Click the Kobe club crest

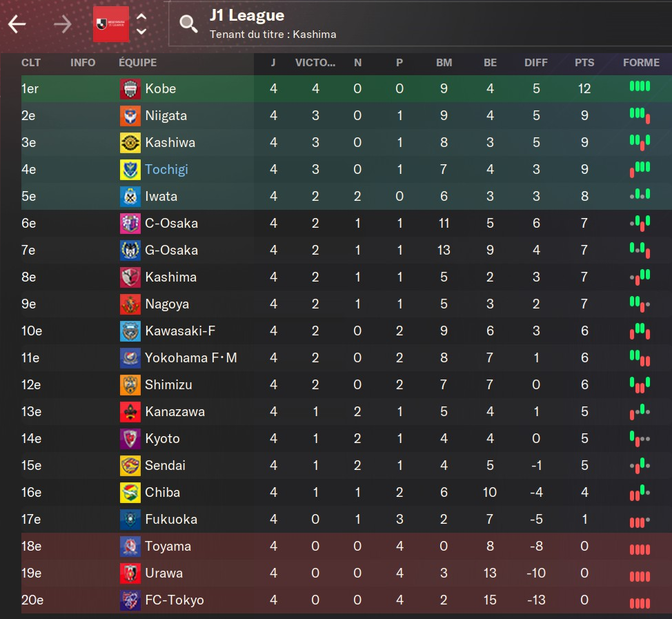(130, 89)
